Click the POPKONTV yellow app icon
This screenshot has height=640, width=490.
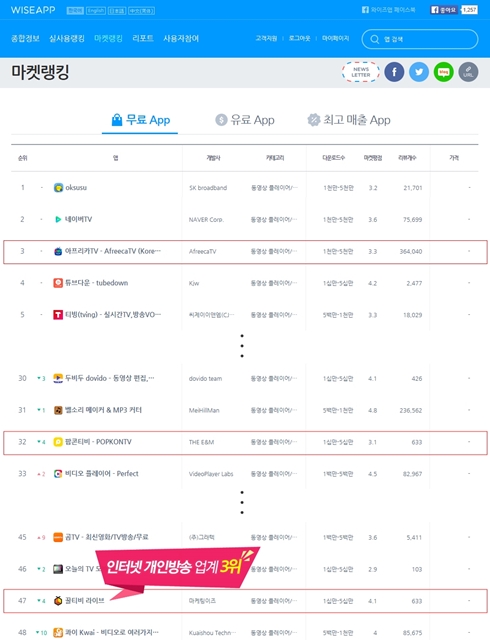[x=58, y=442]
